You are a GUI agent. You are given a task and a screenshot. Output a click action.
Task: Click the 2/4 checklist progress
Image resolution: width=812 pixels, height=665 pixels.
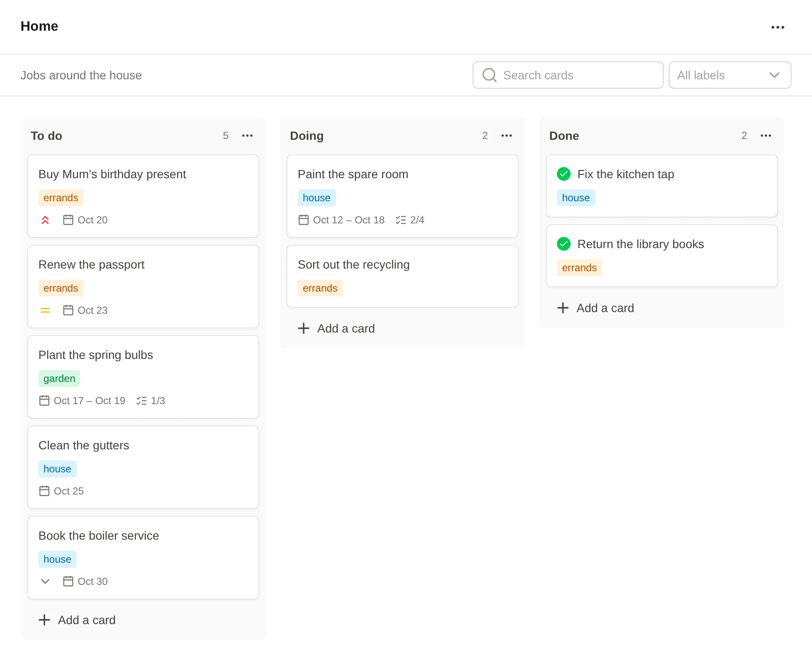click(417, 220)
